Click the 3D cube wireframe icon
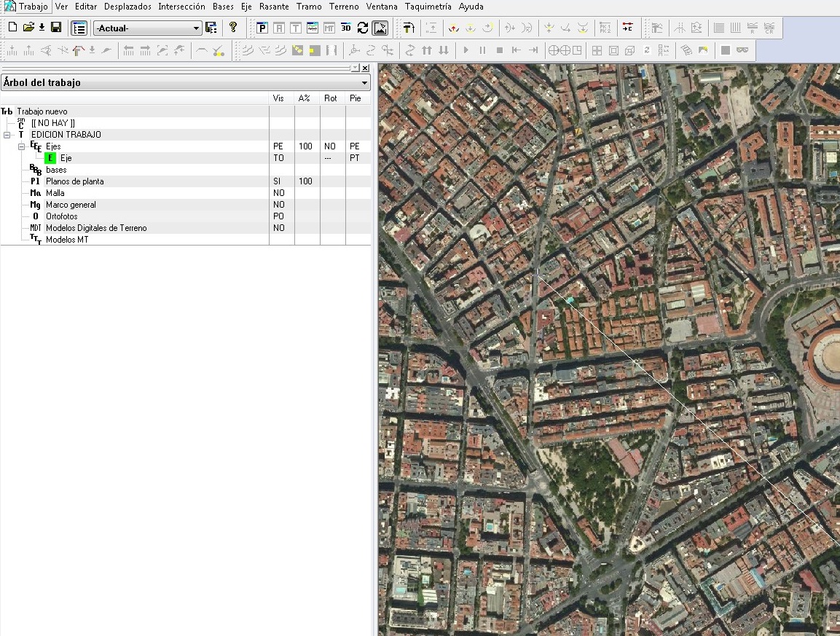The image size is (840, 636). coord(630,50)
